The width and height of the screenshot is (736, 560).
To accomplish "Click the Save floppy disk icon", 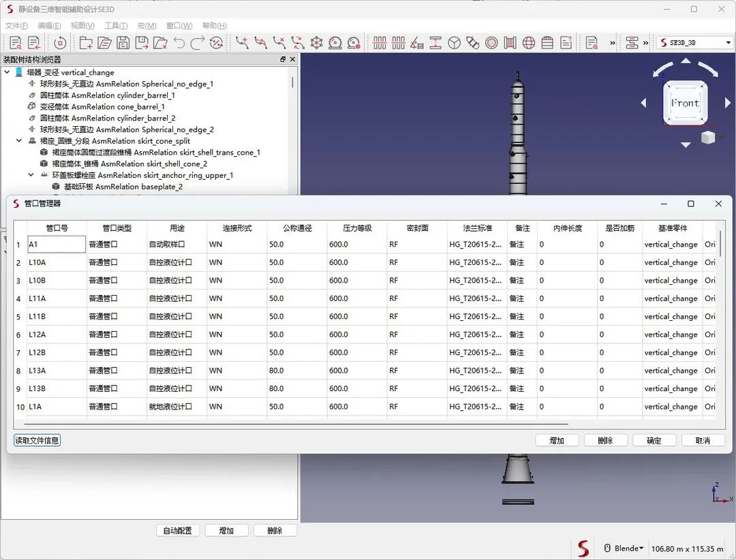I will tap(123, 43).
